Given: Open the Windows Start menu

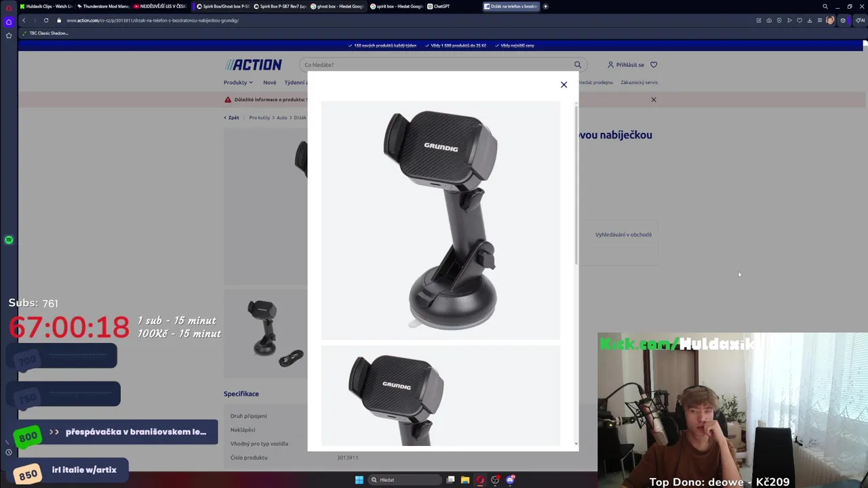Looking at the screenshot, I should (x=359, y=480).
